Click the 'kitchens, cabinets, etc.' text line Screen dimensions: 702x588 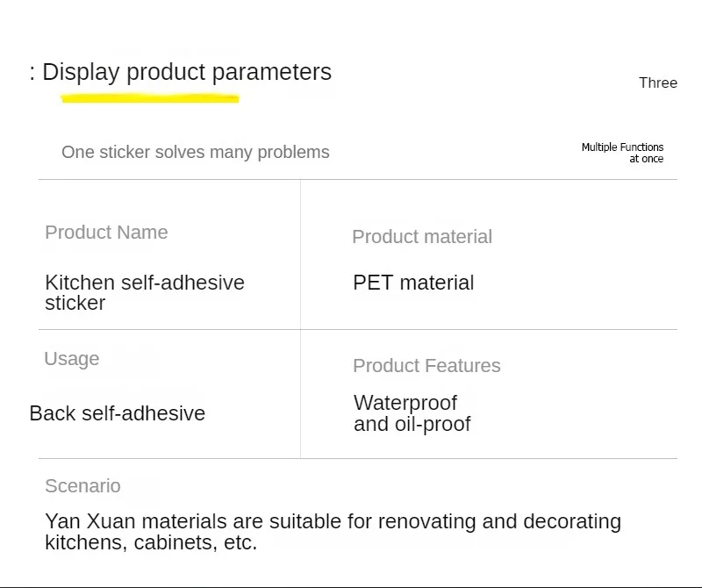[151, 542]
